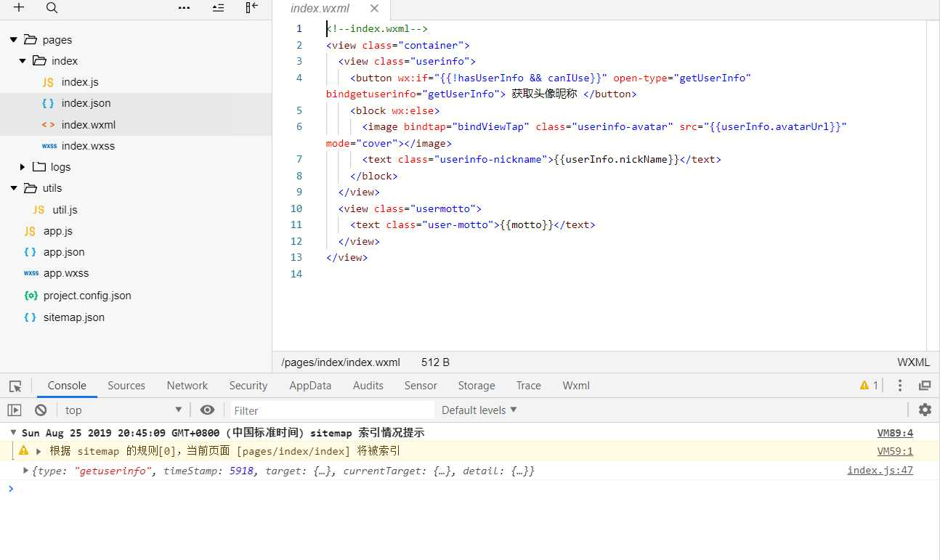The height and width of the screenshot is (560, 940).
Task: Click the orange tag icon beside index.wxml
Action: point(48,125)
